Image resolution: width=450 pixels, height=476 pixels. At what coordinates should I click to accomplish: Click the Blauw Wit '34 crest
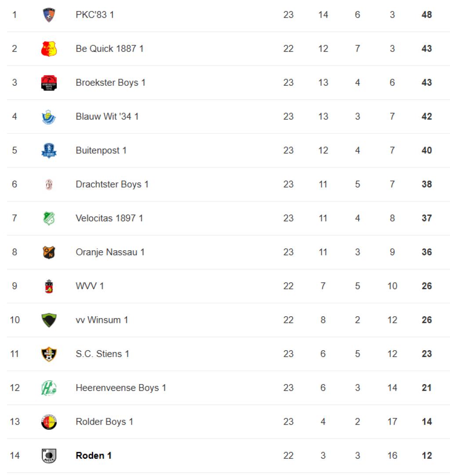(49, 117)
